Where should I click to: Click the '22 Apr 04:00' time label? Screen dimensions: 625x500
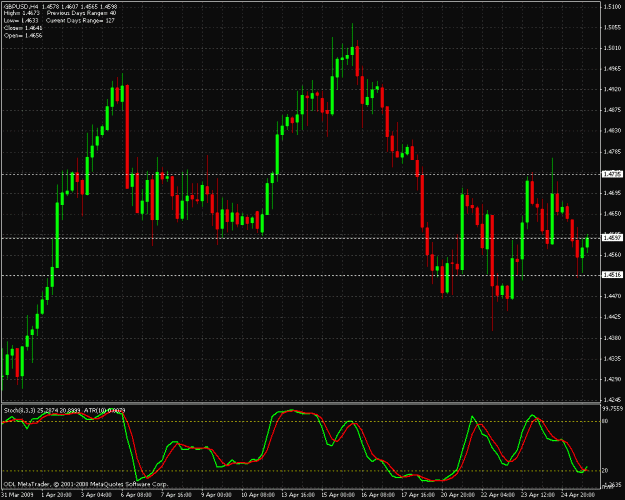coord(498,495)
